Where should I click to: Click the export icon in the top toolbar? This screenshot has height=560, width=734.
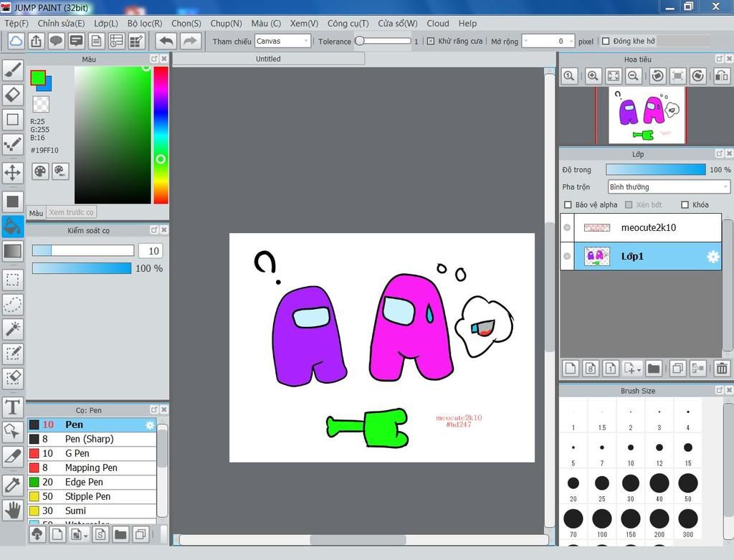pos(36,41)
